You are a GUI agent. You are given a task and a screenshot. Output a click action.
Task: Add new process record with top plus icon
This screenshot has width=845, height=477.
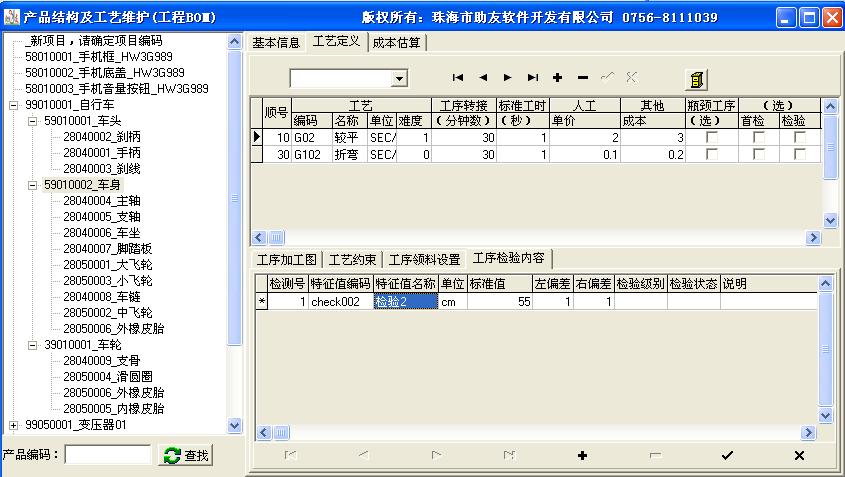(557, 78)
